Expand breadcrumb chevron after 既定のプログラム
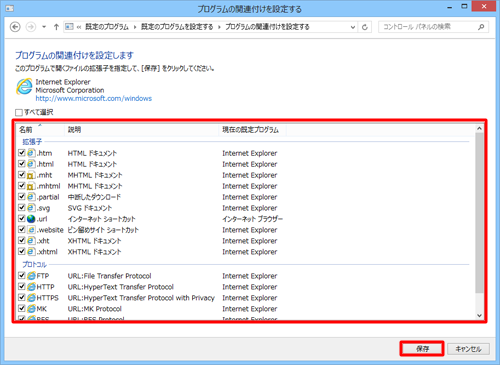Image resolution: width=500 pixels, height=365 pixels. [x=135, y=27]
